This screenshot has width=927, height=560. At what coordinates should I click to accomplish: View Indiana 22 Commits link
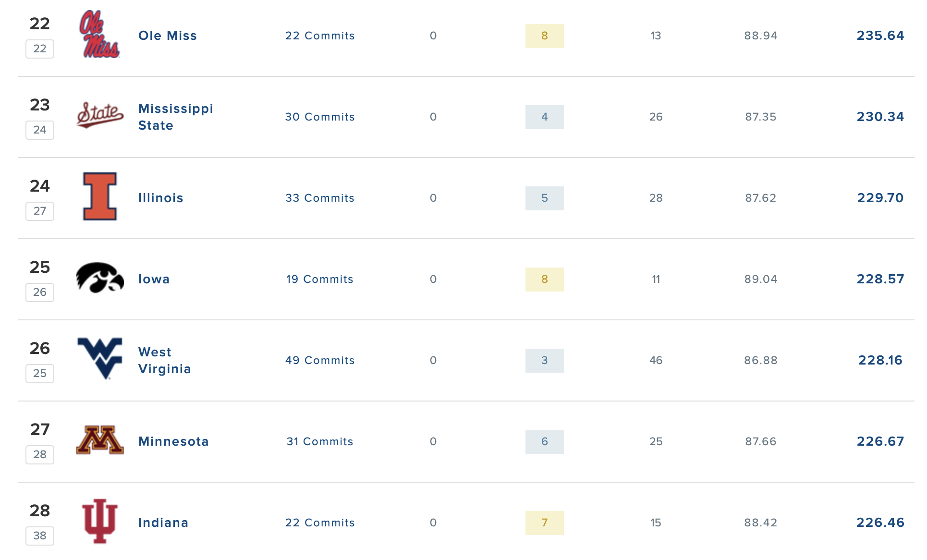[x=320, y=523]
